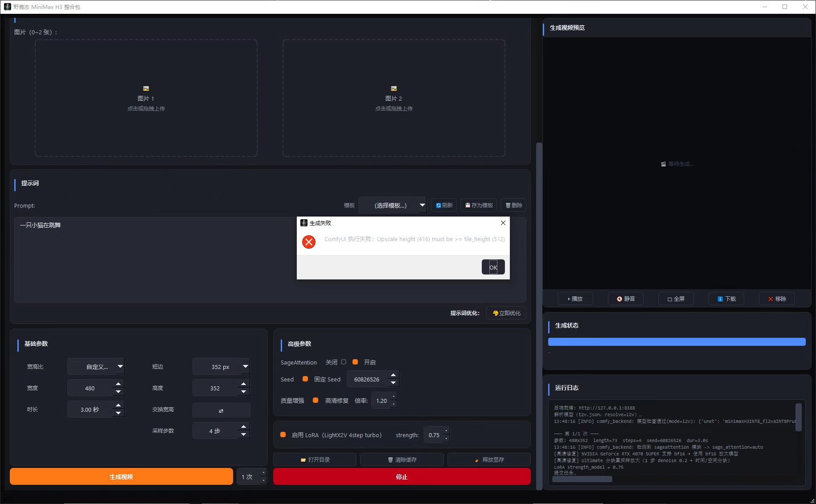Increase 时长 duration value
Screen dimensions: 816x504
(118, 406)
